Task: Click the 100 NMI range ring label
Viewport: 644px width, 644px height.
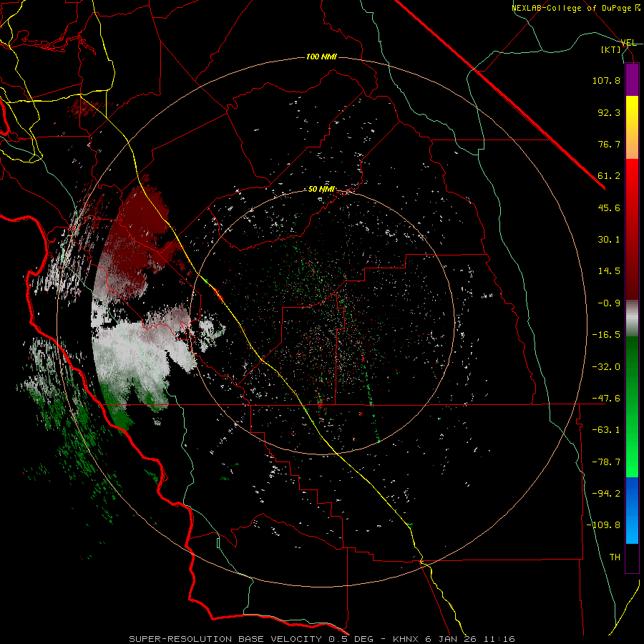Action: coord(321,57)
